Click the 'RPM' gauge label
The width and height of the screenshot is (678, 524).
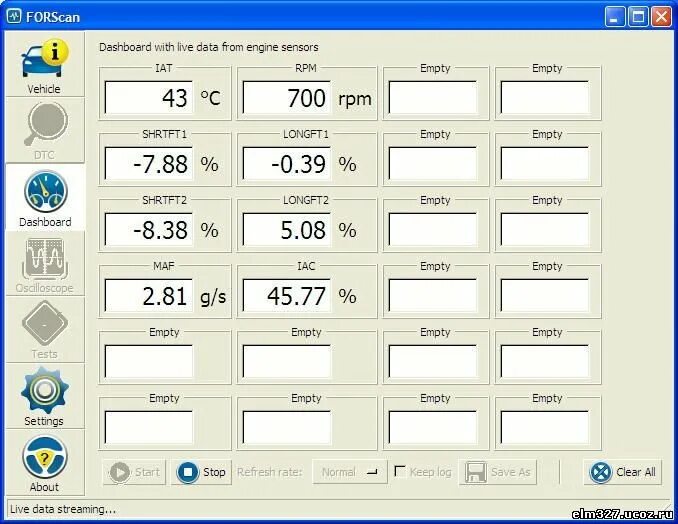306,68
